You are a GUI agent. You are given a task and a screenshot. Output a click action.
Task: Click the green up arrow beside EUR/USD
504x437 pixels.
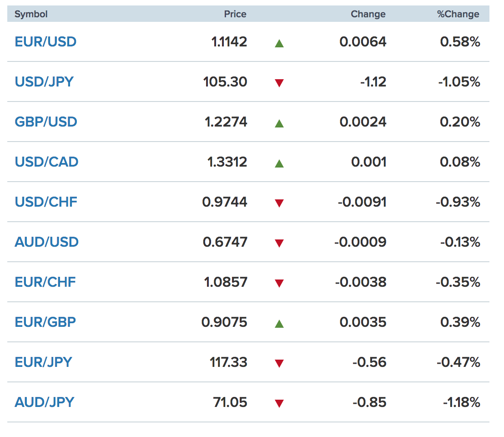click(279, 43)
